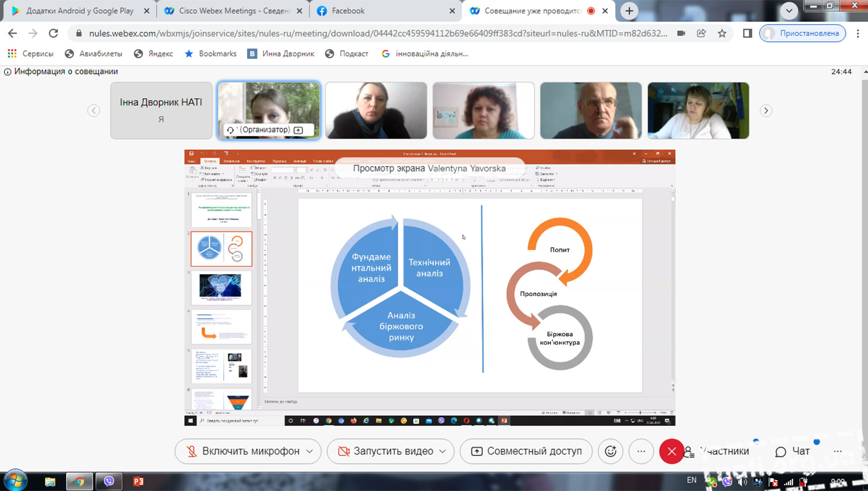Show previous participants with left arrow
Screen dimensions: 868x491
point(93,110)
